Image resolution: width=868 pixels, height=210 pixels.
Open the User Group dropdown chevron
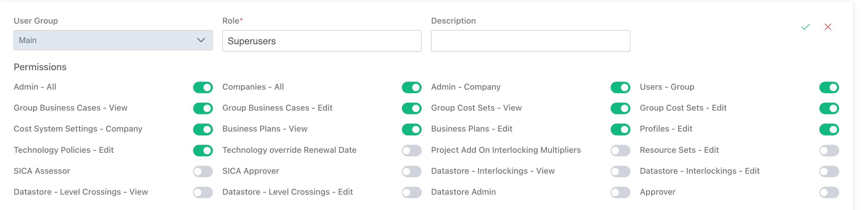[x=201, y=40]
